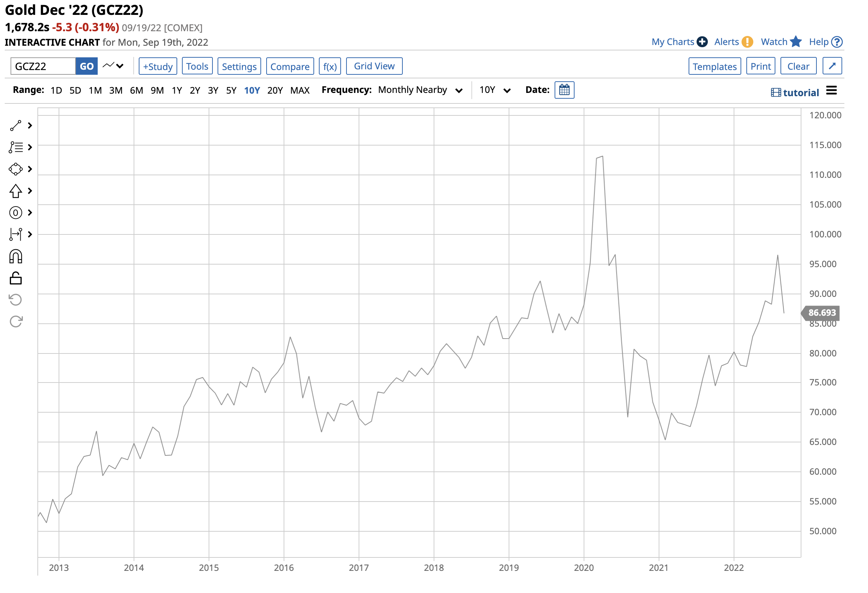Viewport: 868px width, 593px height.
Task: Select the 5Y range
Action: 231,90
